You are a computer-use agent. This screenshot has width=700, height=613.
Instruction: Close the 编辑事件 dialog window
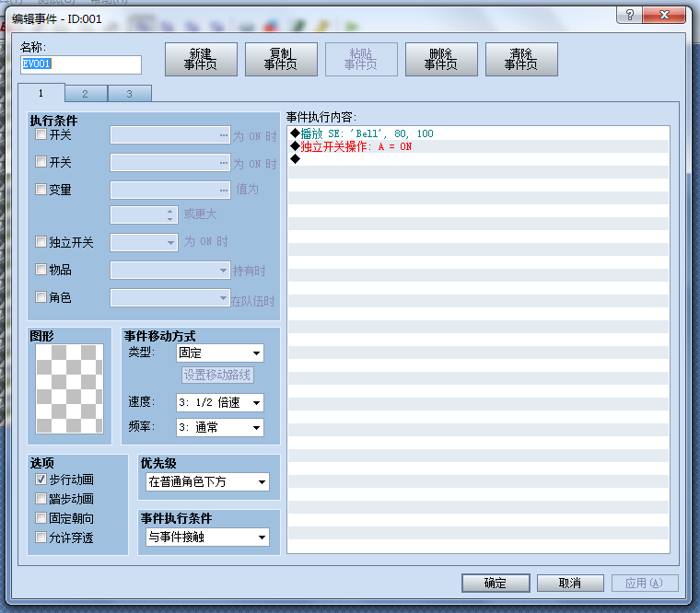click(664, 15)
